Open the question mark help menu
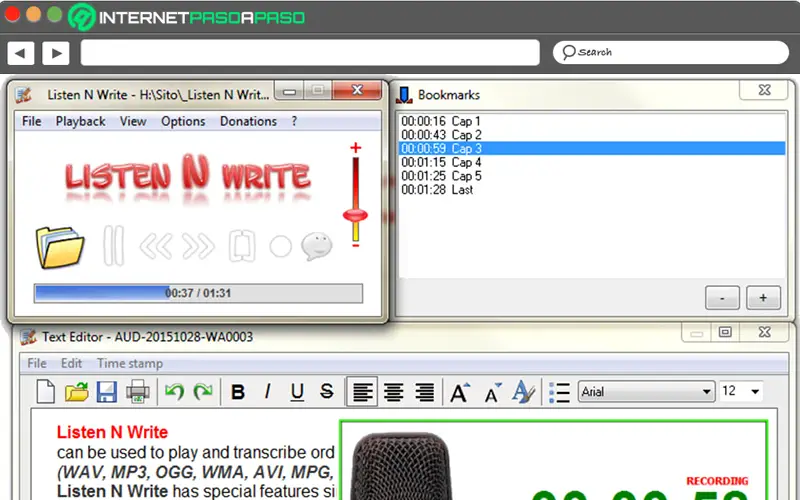Screen dimensions: 800x500 coord(294,121)
